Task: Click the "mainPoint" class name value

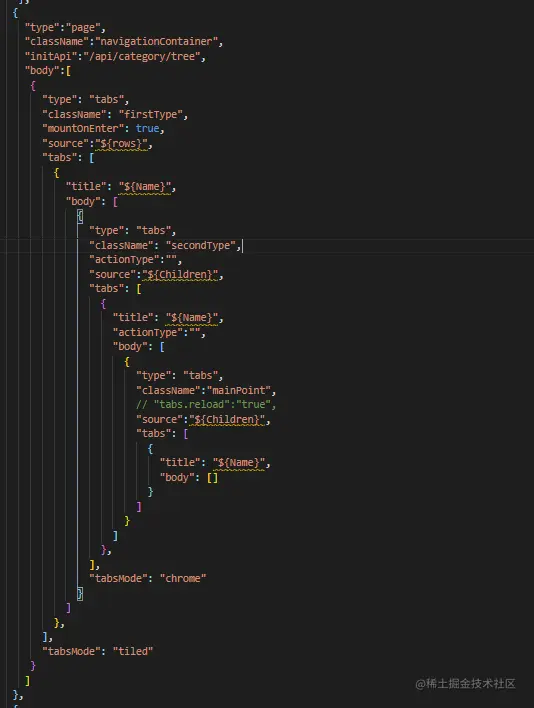Action: [x=239, y=390]
